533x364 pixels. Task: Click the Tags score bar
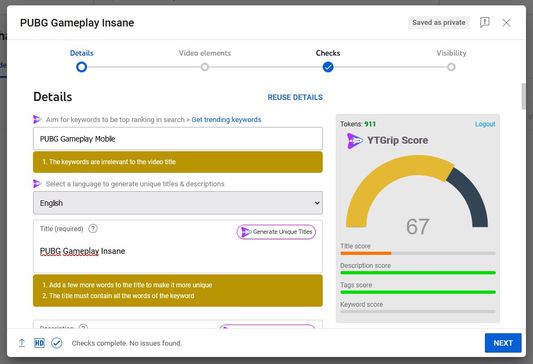(x=418, y=292)
